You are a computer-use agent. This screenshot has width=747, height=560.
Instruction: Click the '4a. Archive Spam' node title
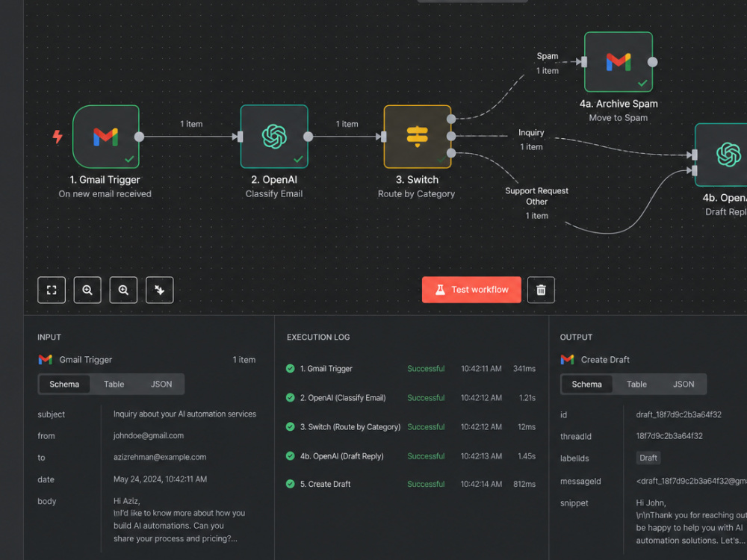[x=619, y=104]
